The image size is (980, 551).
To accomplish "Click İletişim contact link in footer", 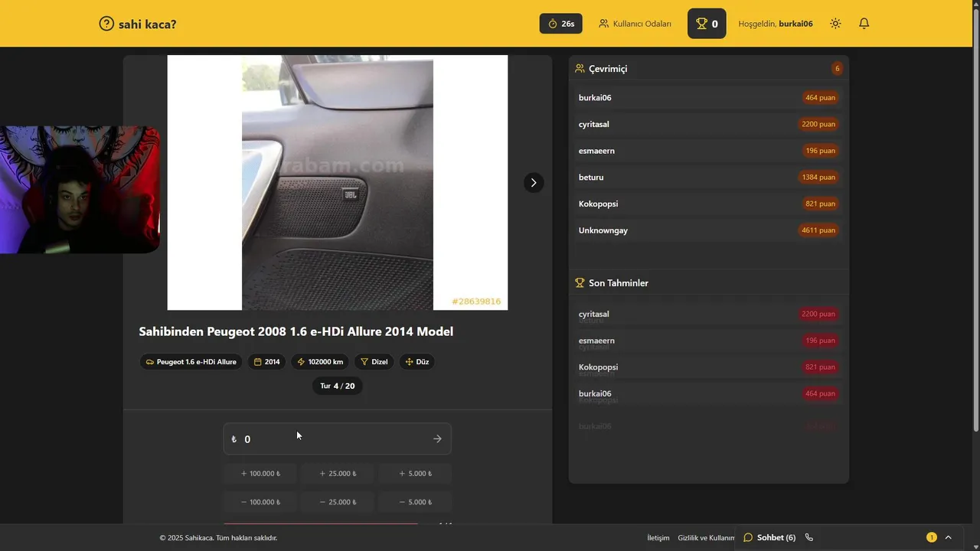I will pos(658,538).
